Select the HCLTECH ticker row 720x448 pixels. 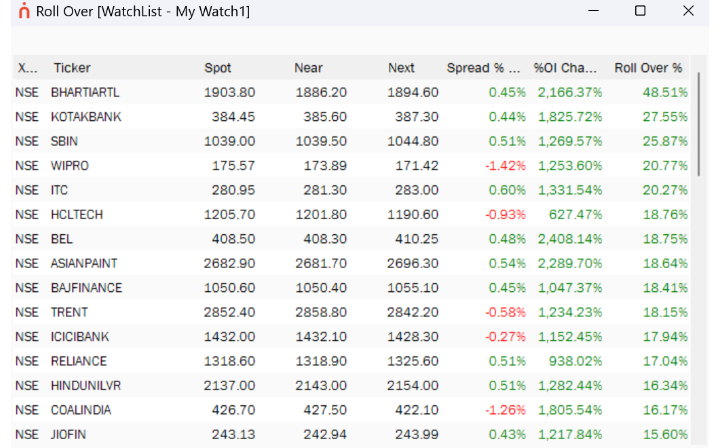point(351,214)
